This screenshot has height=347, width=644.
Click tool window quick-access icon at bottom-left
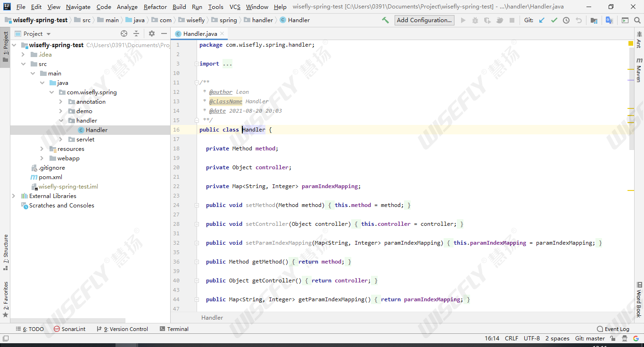[x=5, y=339]
